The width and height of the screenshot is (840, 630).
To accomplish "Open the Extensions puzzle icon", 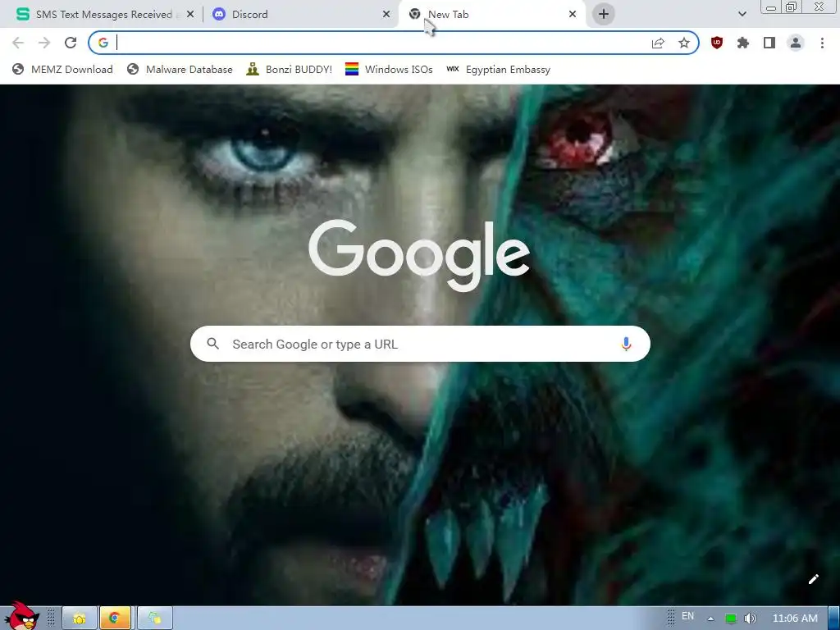I will click(743, 43).
